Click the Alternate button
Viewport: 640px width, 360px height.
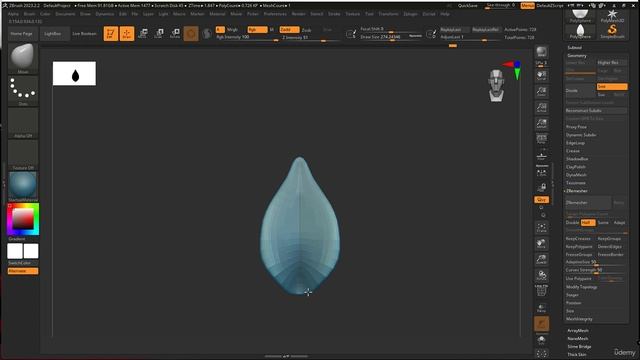[x=23, y=271]
